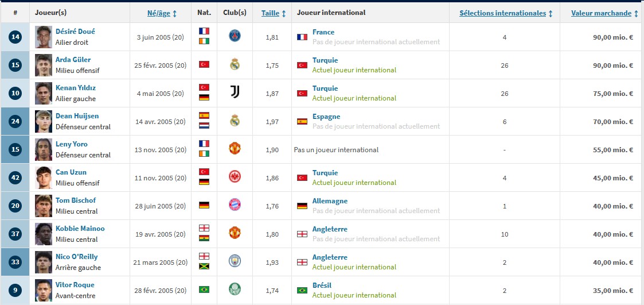Click Manchester United crest in Leny Yoro row
Viewport: 644px width, 305px height.
[x=235, y=149]
